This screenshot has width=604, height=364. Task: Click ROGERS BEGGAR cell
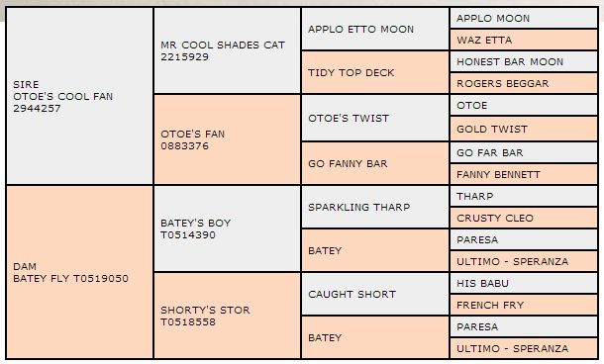pyautogui.click(x=524, y=83)
